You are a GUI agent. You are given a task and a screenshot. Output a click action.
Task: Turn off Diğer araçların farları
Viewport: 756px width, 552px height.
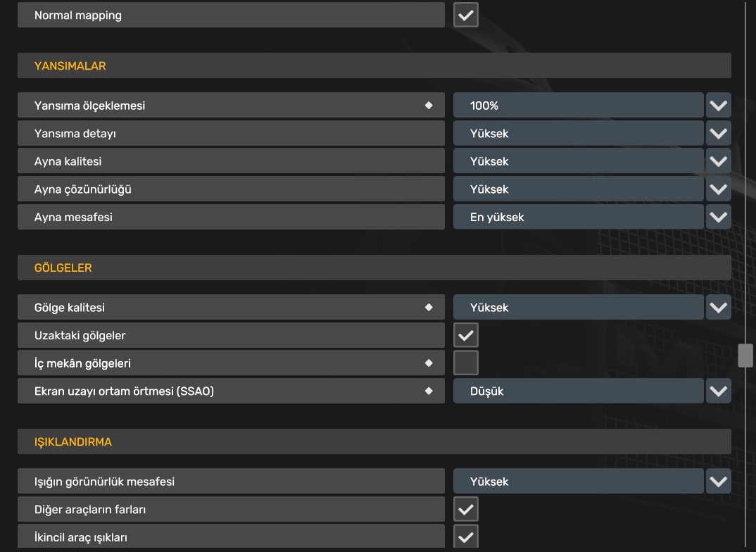[x=465, y=509]
